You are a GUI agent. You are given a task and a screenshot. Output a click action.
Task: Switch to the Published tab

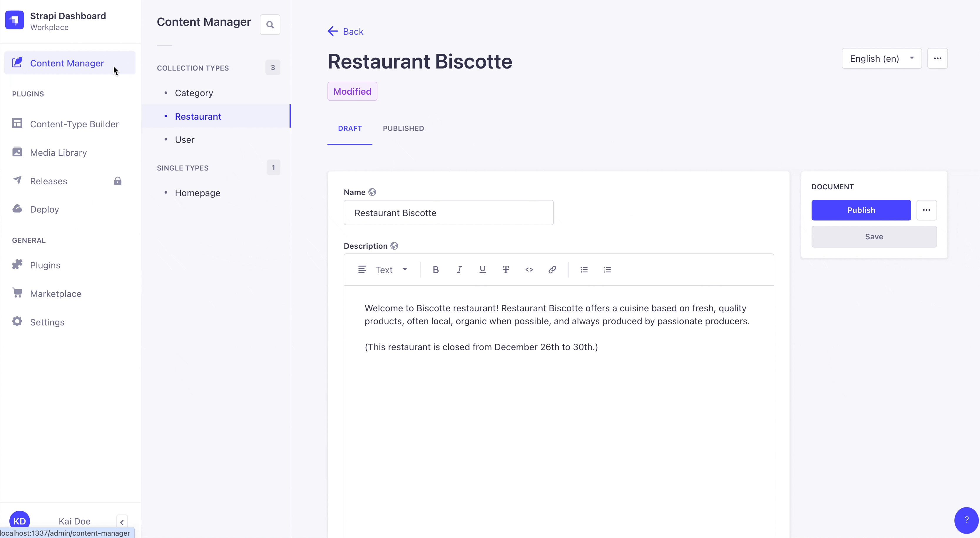(x=403, y=128)
